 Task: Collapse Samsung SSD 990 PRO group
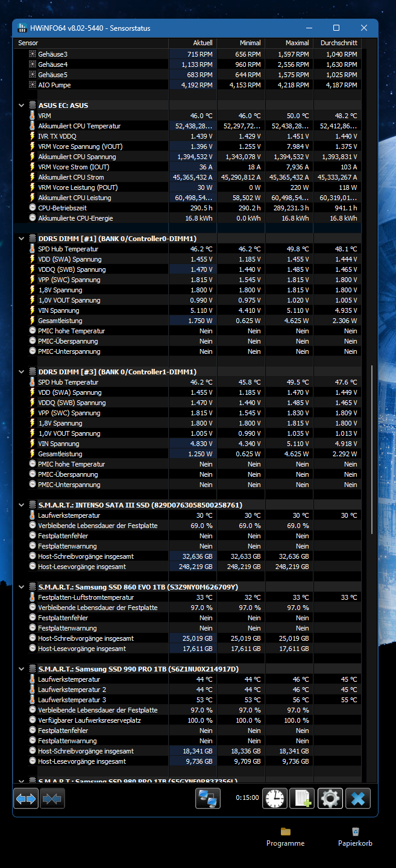(x=22, y=669)
